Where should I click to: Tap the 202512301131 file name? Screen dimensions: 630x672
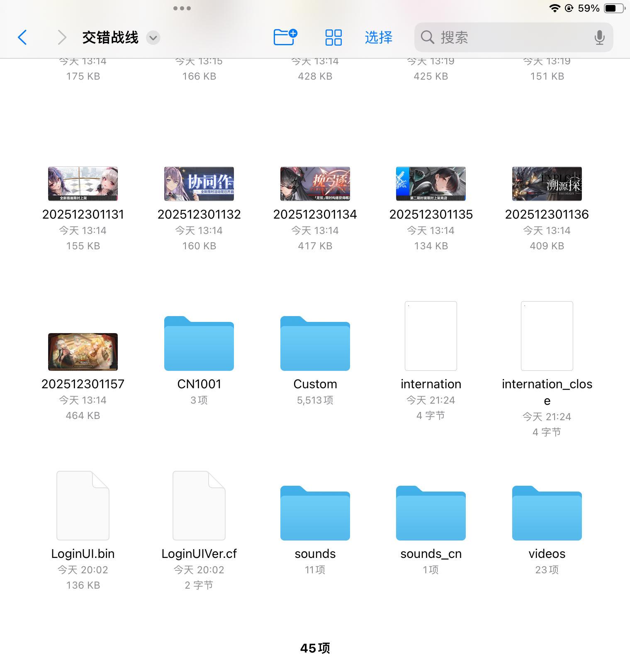click(83, 214)
